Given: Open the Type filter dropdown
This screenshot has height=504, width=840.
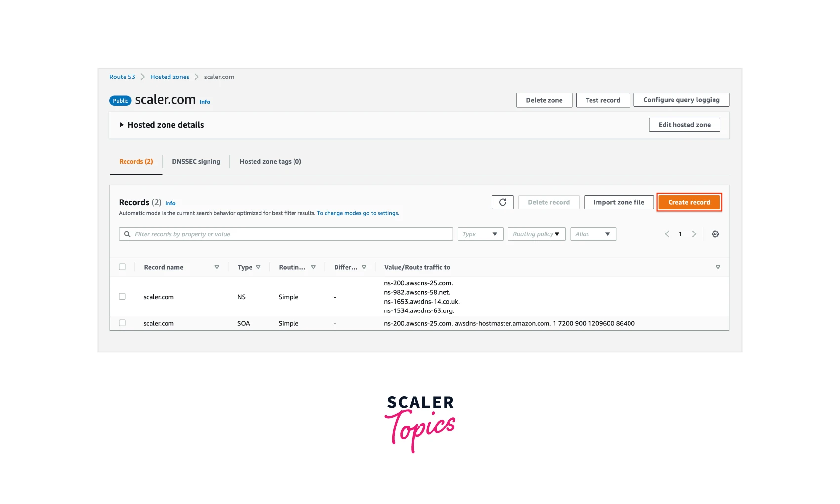Looking at the screenshot, I should pos(480,234).
